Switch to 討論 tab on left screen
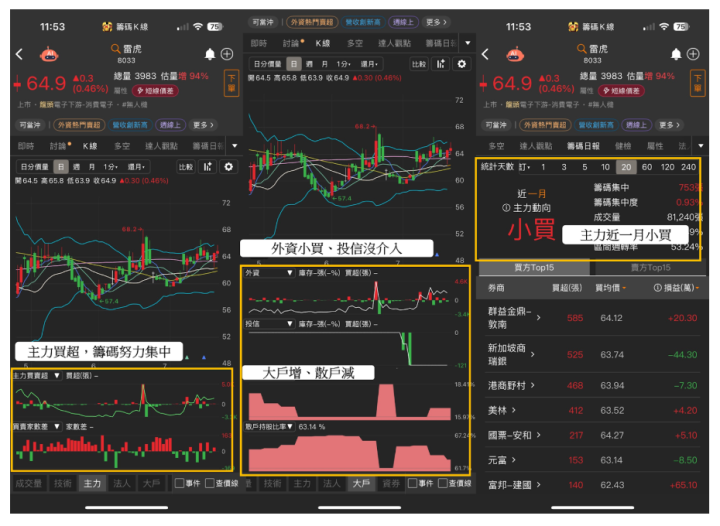This screenshot has height=526, width=720. click(x=59, y=146)
